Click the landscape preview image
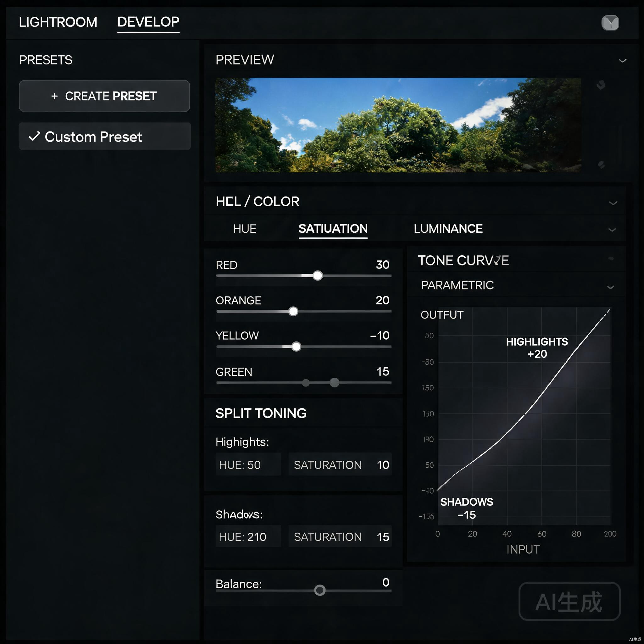 pos(398,125)
